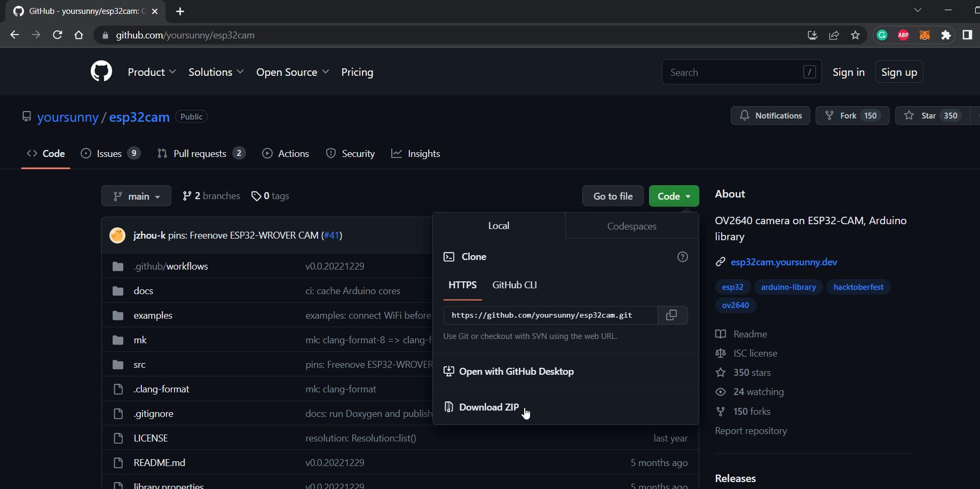Click Open with GitHub Desktop

point(509,372)
